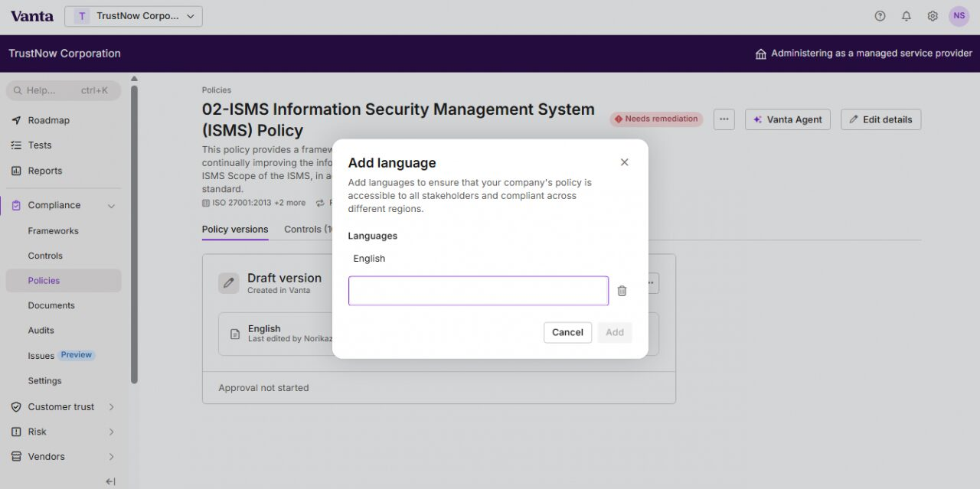Viewport: 980px width, 489px height.
Task: Click the Vendors stack icon
Action: point(16,457)
